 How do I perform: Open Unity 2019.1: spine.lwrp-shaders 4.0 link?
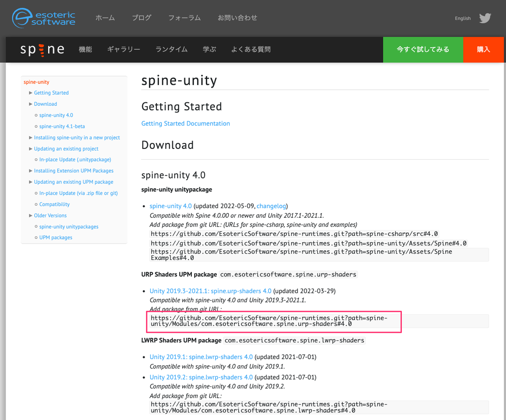coord(201,357)
